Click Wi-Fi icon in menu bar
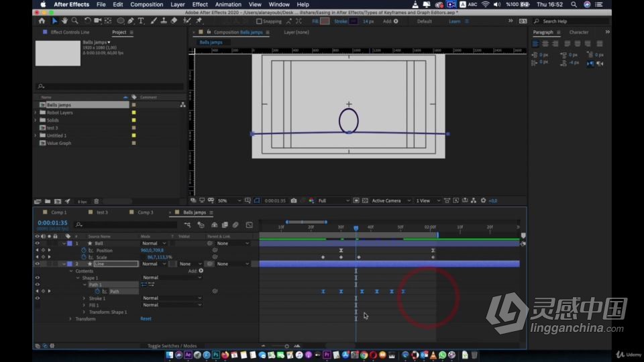The height and width of the screenshot is (362, 644). (486, 5)
